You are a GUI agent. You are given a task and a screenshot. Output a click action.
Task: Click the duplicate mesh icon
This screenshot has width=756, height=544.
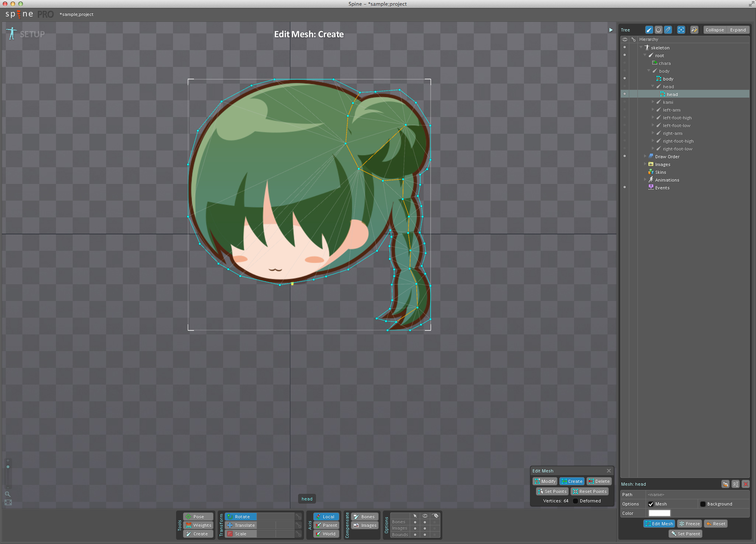(x=725, y=484)
